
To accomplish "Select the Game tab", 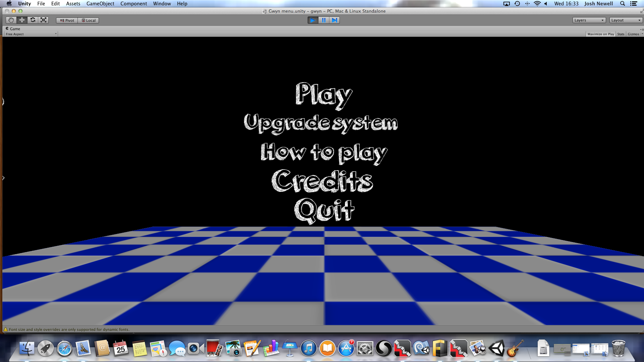I will click(x=13, y=29).
